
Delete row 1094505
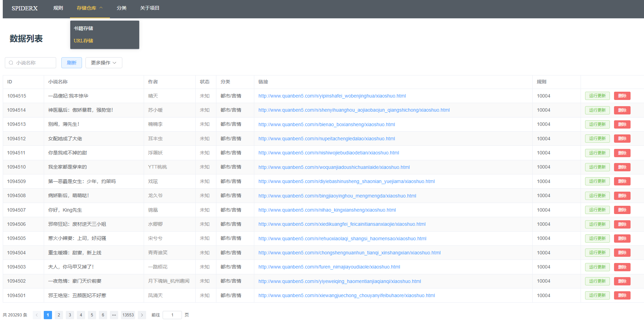tap(622, 239)
